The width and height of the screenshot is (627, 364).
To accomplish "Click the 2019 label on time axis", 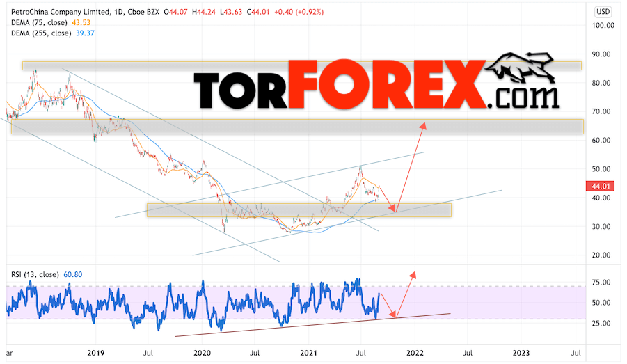I will pyautogui.click(x=95, y=353).
